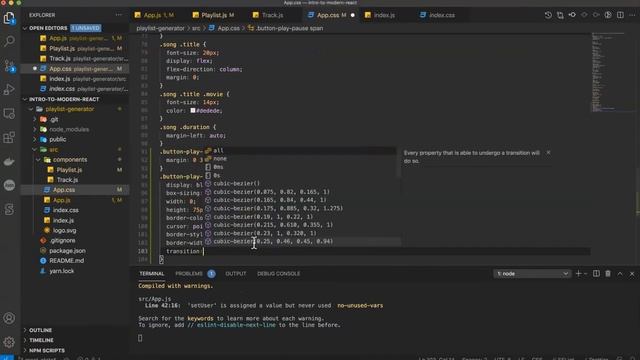Viewport: 640px width, 360px height.
Task: Click Open Changes icon in editor toolbar
Action: click(560, 15)
